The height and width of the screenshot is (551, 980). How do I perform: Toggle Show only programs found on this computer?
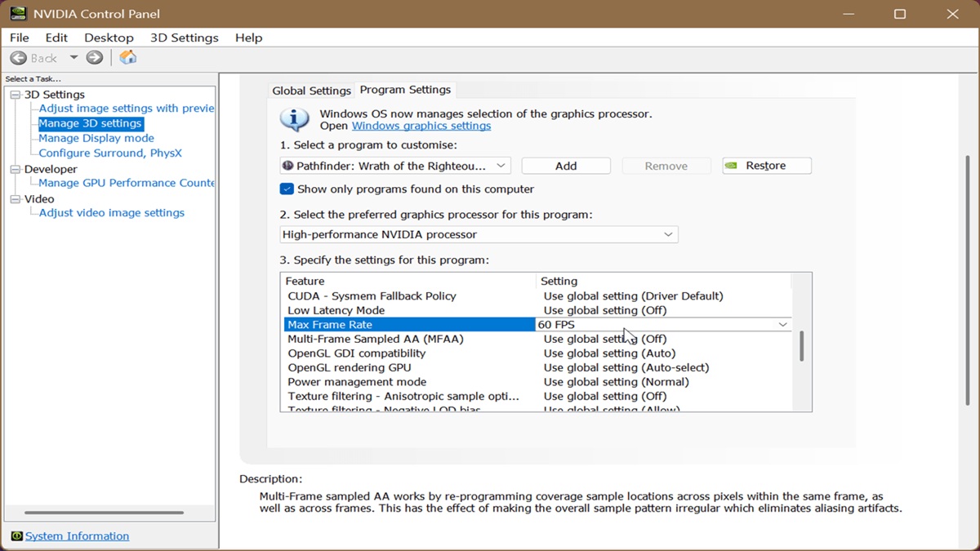(287, 189)
